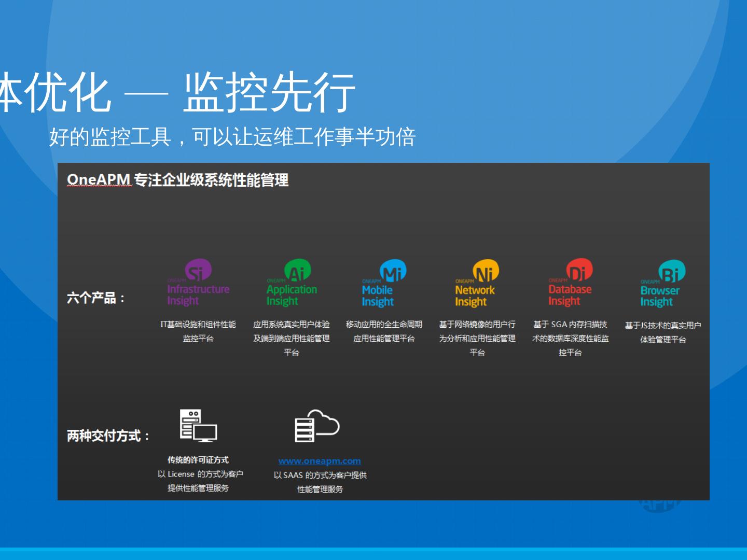Select the yellow Network Insight logo

477,284
